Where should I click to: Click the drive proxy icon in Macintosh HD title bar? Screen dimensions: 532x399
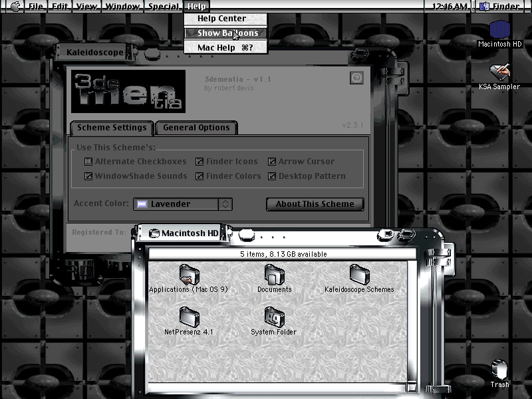pyautogui.click(x=154, y=233)
